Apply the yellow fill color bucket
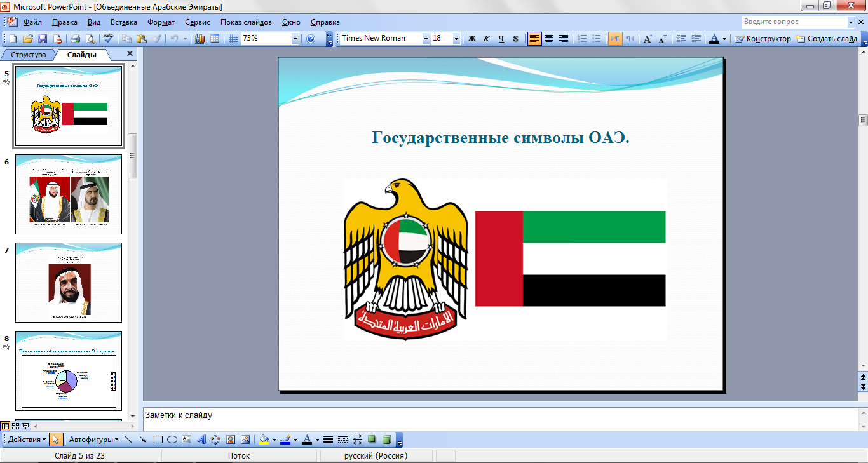868x463 pixels. click(264, 440)
